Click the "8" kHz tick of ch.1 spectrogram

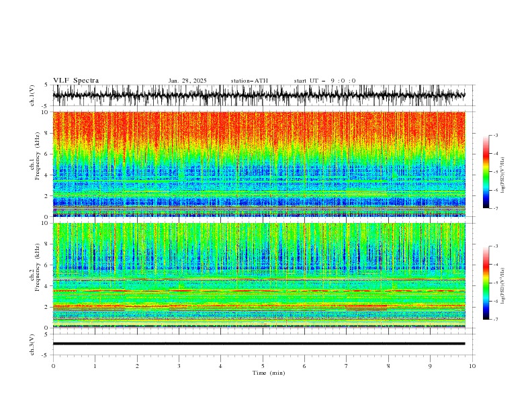coord(46,133)
